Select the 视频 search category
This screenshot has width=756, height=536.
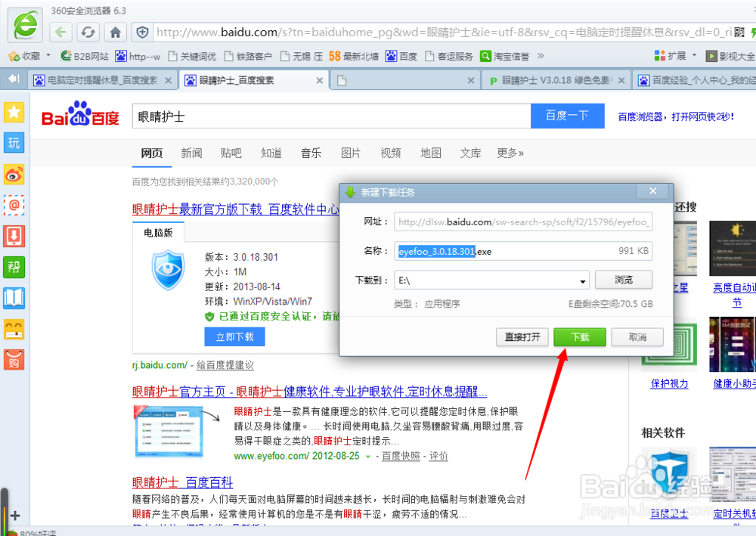pyautogui.click(x=391, y=153)
